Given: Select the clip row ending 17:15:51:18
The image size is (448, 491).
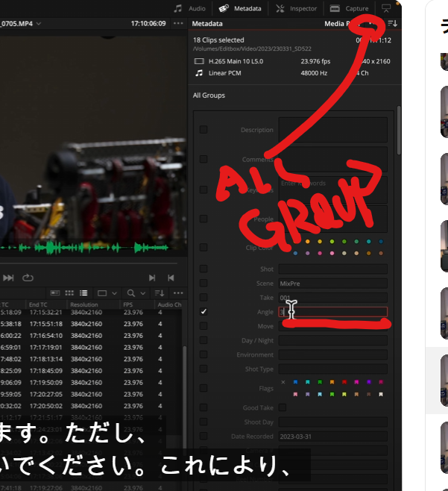Looking at the screenshot, I should pos(91,324).
